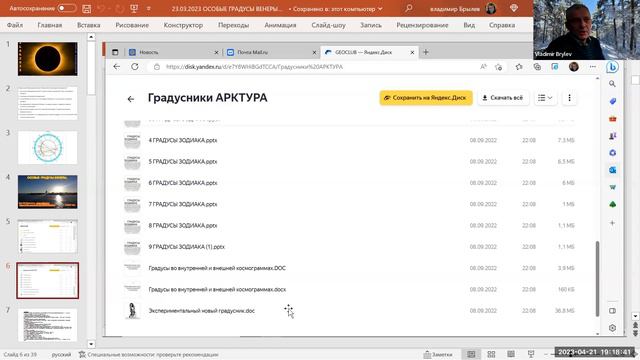640x360 pixels.
Task: Open save location dropdown next to file name
Action: [380, 9]
